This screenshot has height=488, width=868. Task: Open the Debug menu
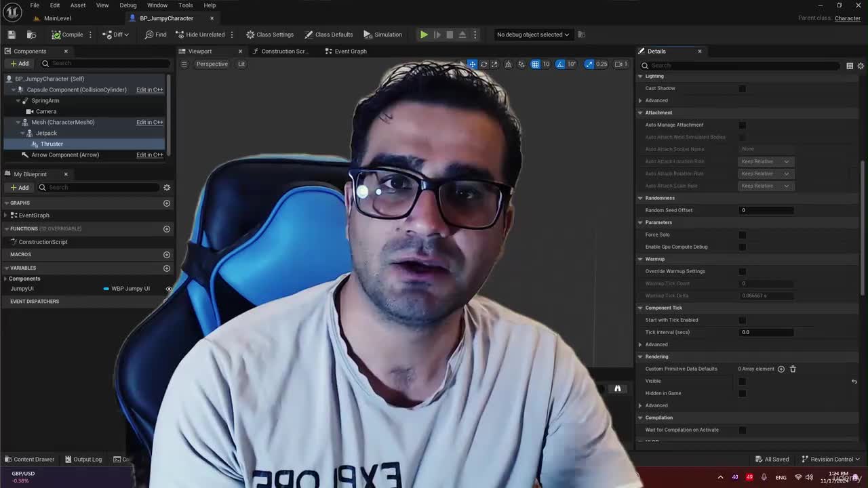coord(128,5)
